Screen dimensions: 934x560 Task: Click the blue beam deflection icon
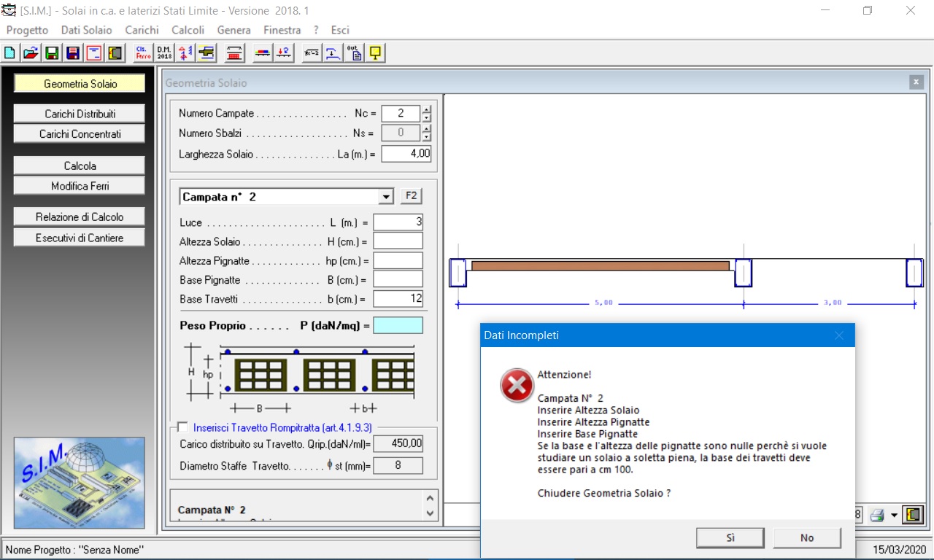(333, 52)
